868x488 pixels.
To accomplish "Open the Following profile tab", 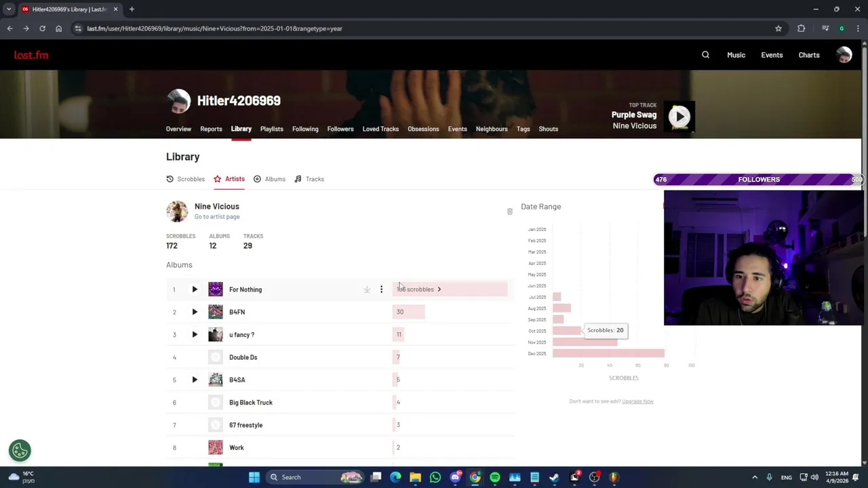I will tap(305, 129).
